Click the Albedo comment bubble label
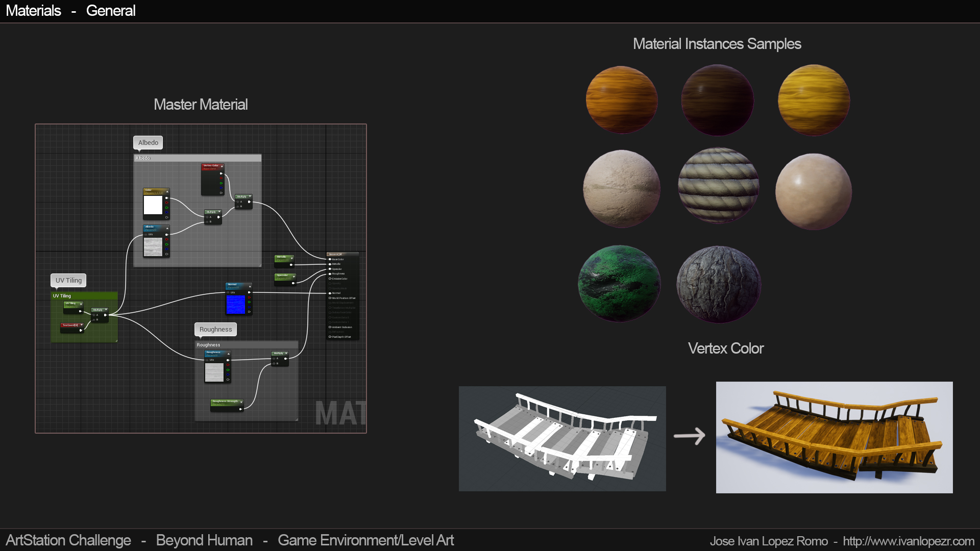The image size is (980, 551). 148,143
